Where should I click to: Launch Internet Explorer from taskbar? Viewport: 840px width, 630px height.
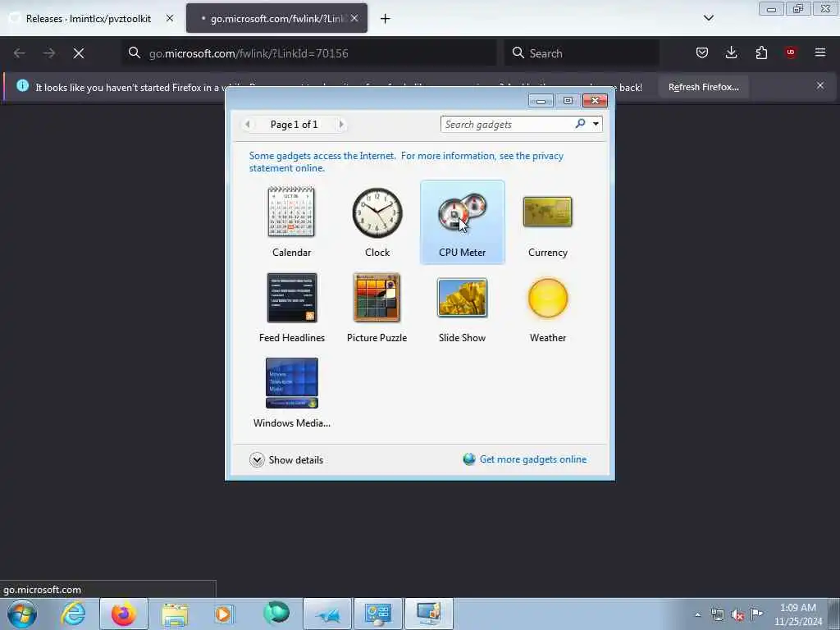(x=73, y=614)
